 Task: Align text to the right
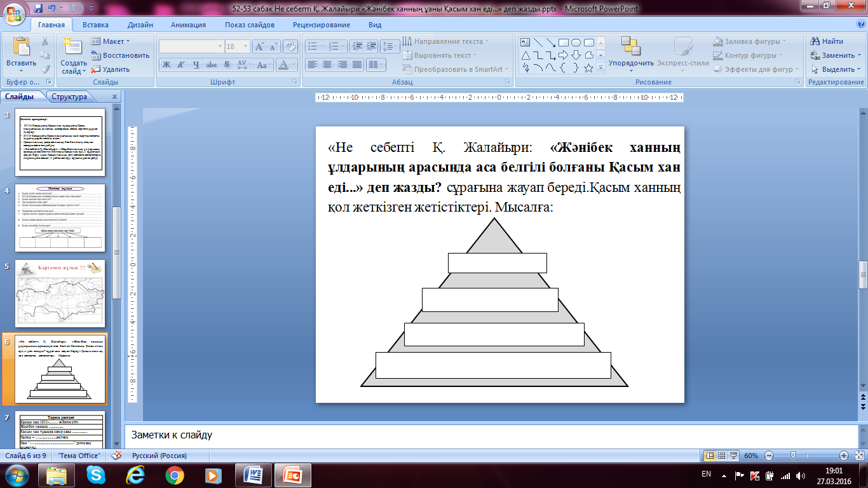342,64
